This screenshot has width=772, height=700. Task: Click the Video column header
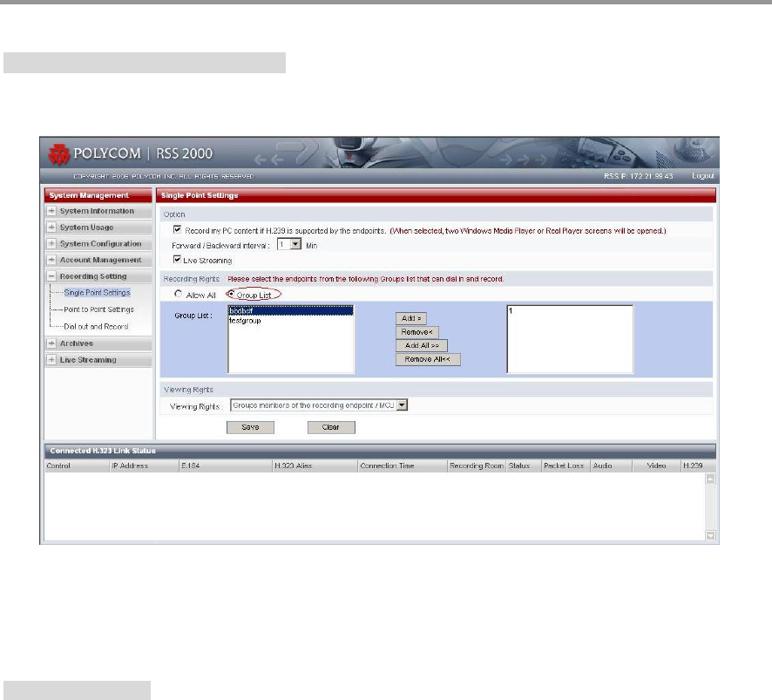(x=656, y=466)
